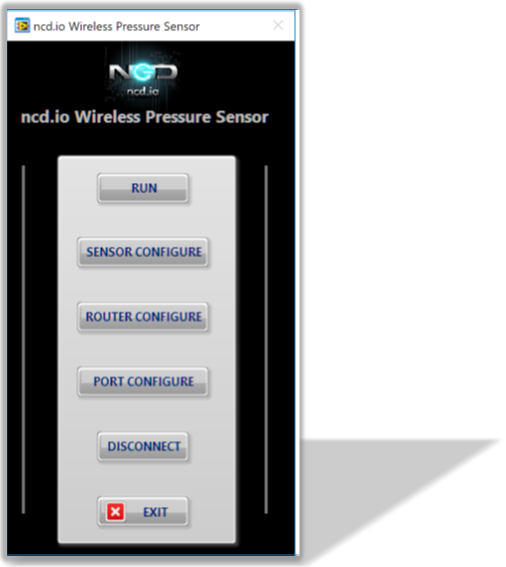Screen dimensions: 506x567
Task: Click gray panel space between DISCONNECT and EXIT
Action: 145,479
